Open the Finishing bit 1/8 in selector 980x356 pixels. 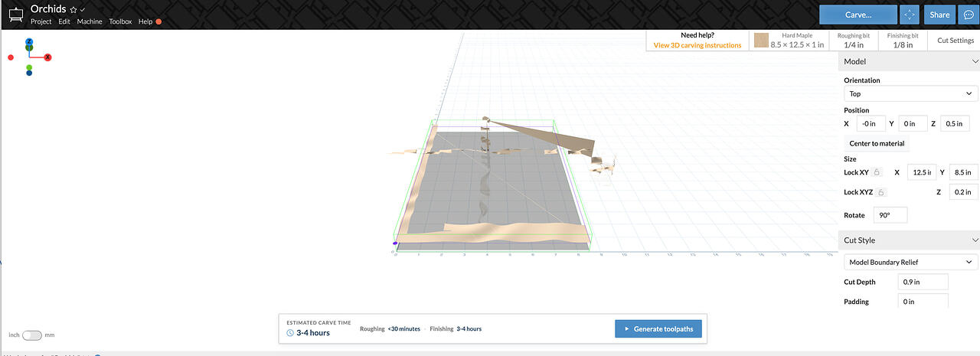pos(903,41)
